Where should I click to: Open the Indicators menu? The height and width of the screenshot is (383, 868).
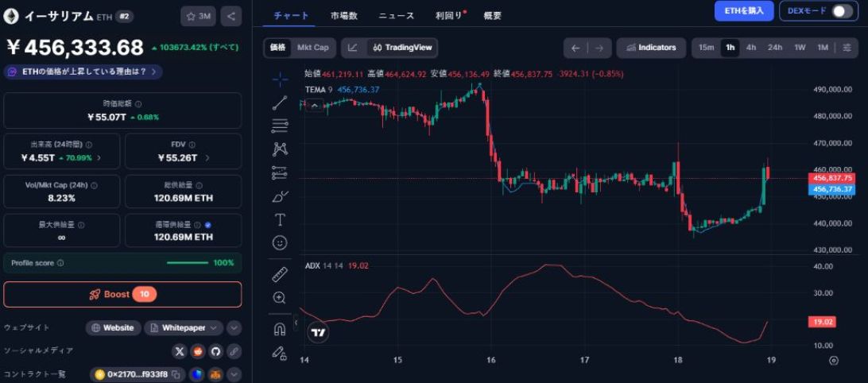[651, 48]
